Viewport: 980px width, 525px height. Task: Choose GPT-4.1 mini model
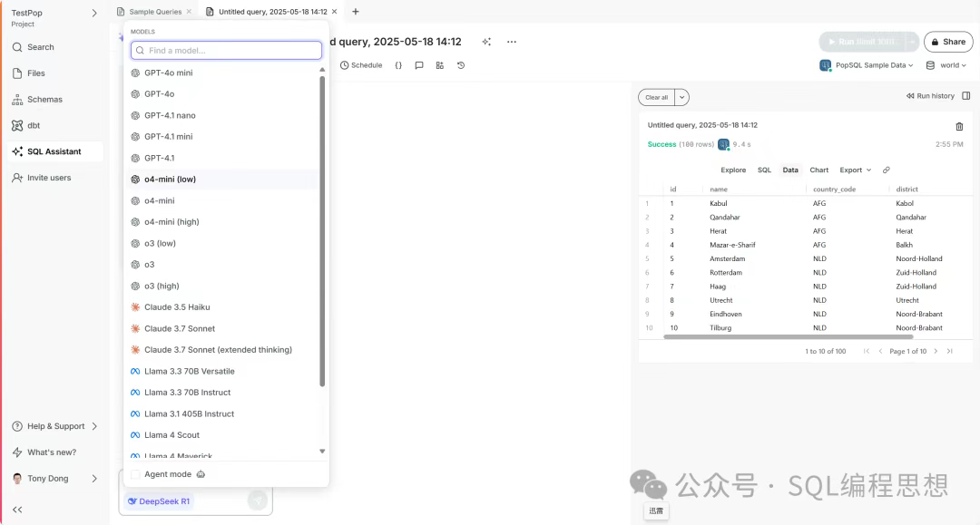click(x=168, y=137)
